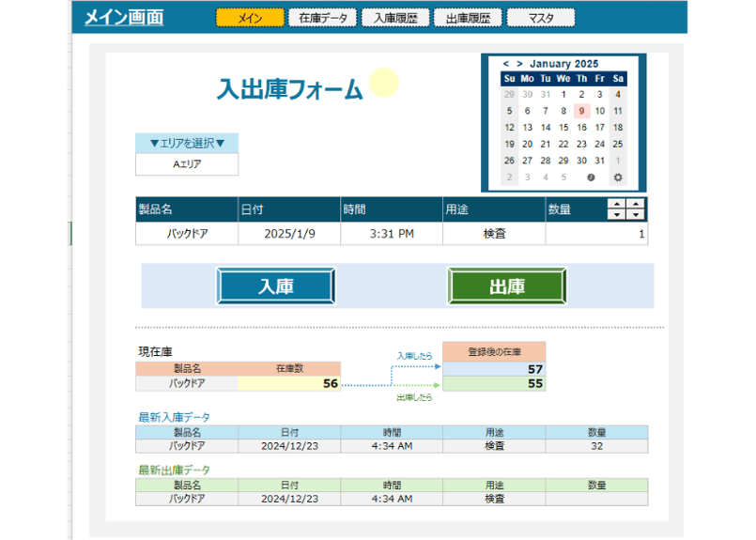The width and height of the screenshot is (756, 540).
Task: Click the 入庫したら arrow label
Action: click(415, 356)
